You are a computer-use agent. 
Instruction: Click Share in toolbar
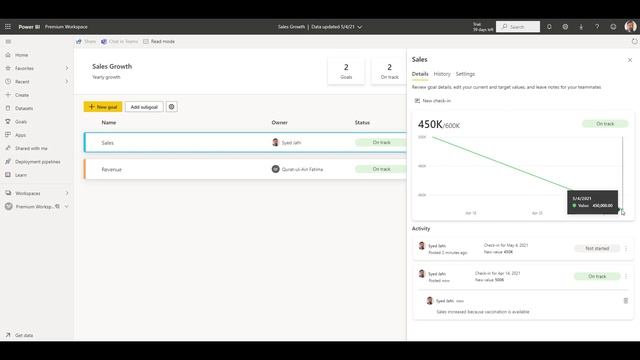(x=86, y=42)
